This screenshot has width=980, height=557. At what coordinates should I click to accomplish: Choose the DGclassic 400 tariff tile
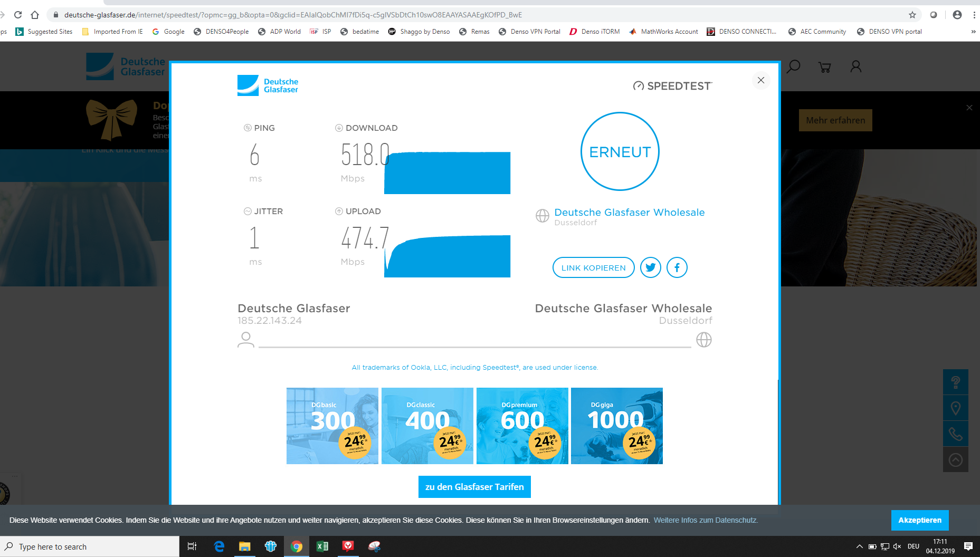click(x=427, y=426)
